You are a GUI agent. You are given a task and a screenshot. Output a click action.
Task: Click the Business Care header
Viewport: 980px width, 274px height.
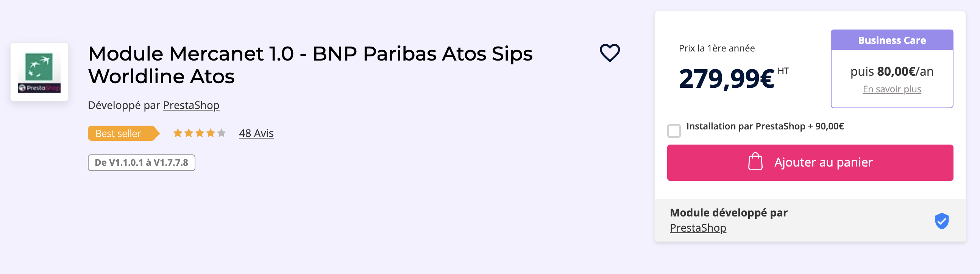coord(892,40)
